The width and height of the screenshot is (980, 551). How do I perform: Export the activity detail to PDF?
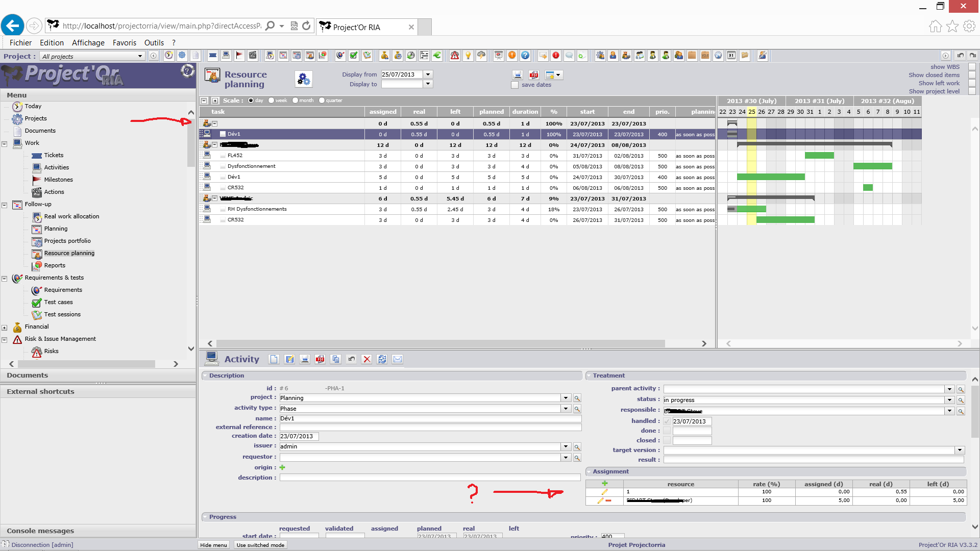tap(320, 359)
